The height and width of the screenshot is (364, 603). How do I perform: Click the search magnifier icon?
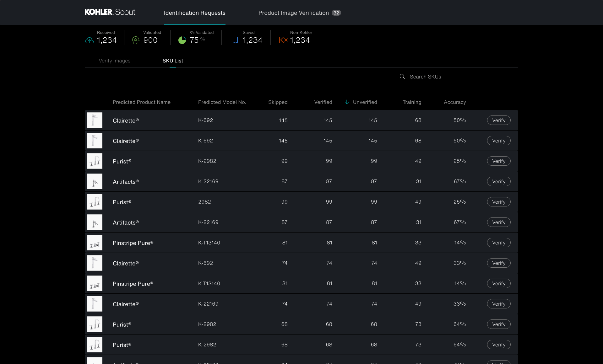point(402,77)
